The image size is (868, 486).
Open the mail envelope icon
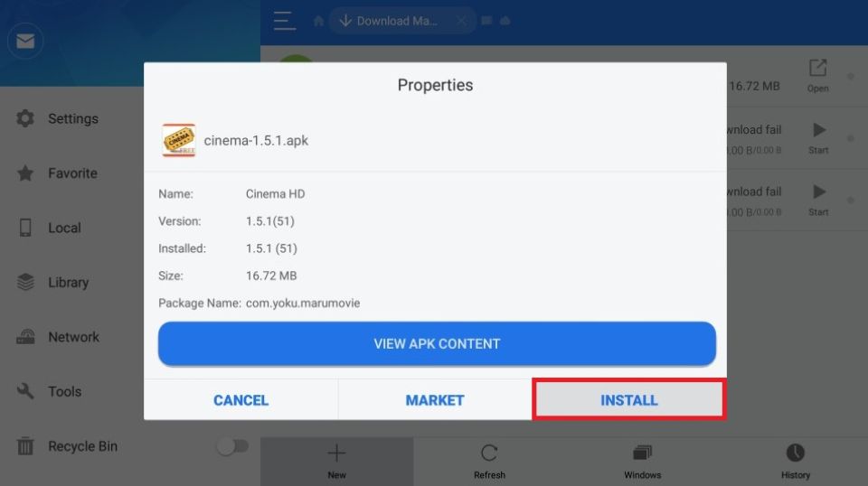25,41
